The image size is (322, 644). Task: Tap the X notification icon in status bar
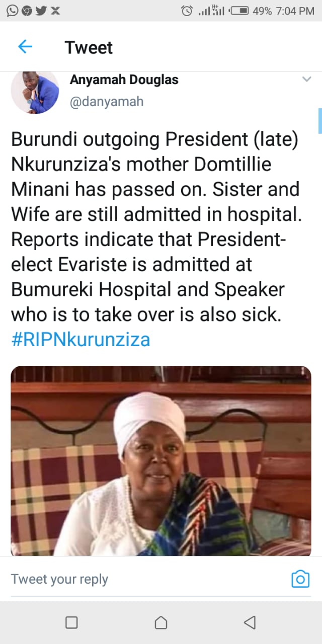pyautogui.click(x=55, y=11)
